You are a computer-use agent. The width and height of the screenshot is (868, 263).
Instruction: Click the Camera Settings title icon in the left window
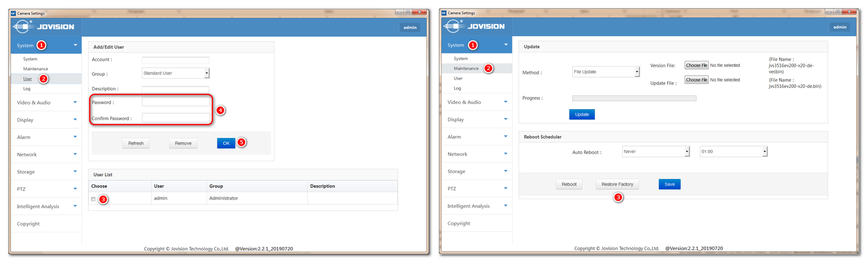coord(14,13)
